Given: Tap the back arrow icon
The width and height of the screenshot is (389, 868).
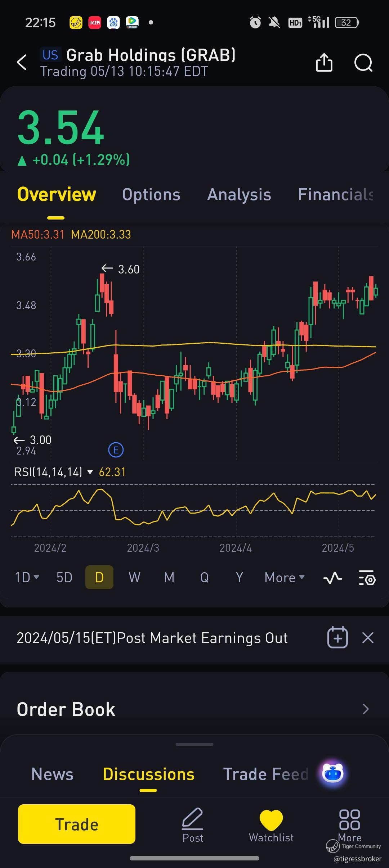Looking at the screenshot, I should pos(22,62).
